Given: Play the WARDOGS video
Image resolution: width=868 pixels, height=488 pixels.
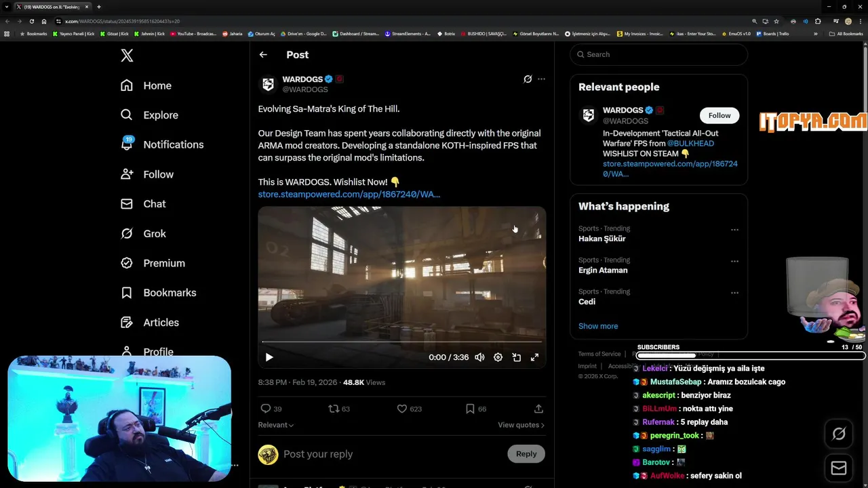Looking at the screenshot, I should tap(269, 357).
